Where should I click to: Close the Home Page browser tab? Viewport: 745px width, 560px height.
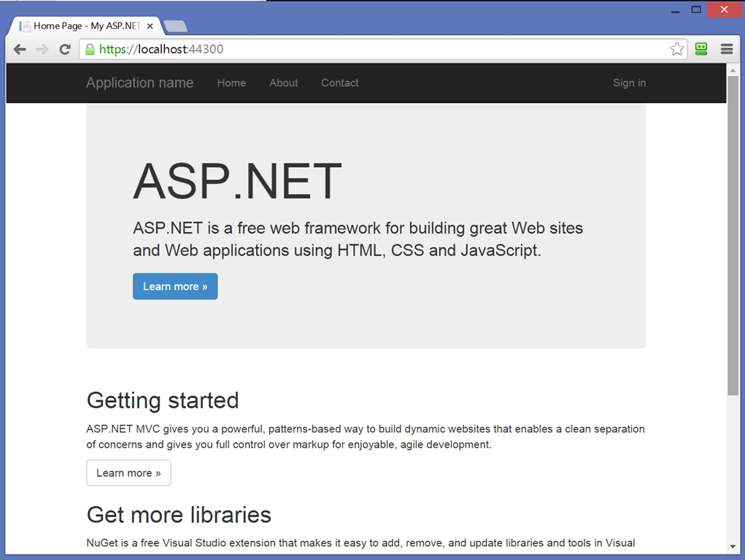point(150,26)
